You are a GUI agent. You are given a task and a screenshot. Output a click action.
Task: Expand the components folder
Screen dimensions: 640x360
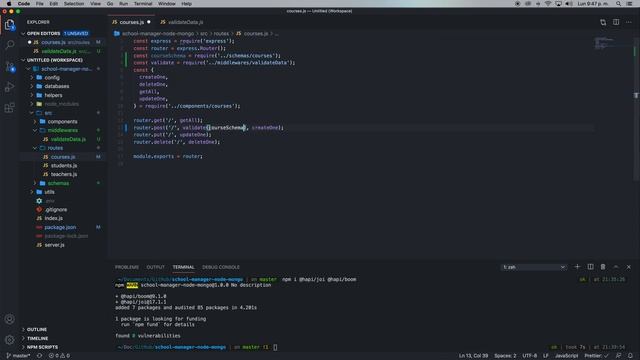coord(62,122)
